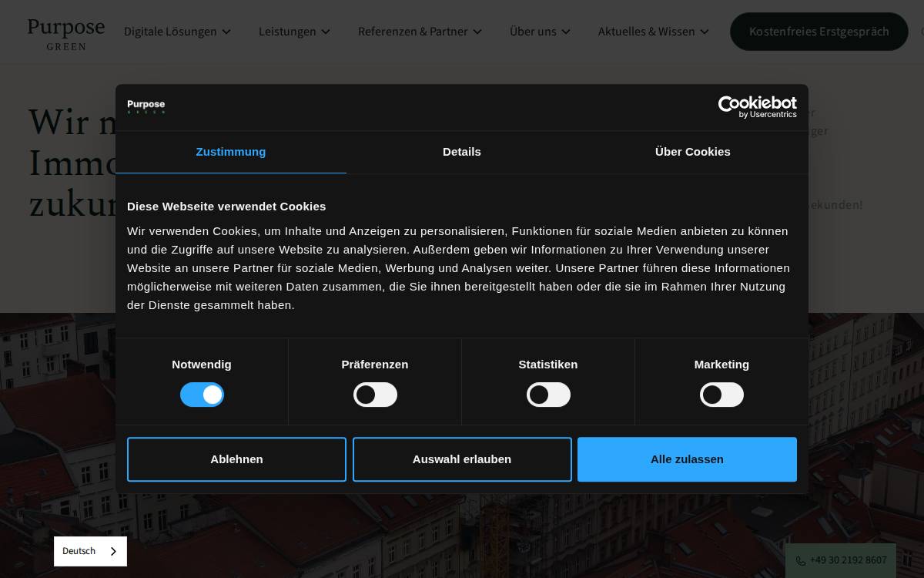Screen dimensions: 924x578
Task: Open the Cookiebot by Usercentrics logo link
Action: click(757, 107)
